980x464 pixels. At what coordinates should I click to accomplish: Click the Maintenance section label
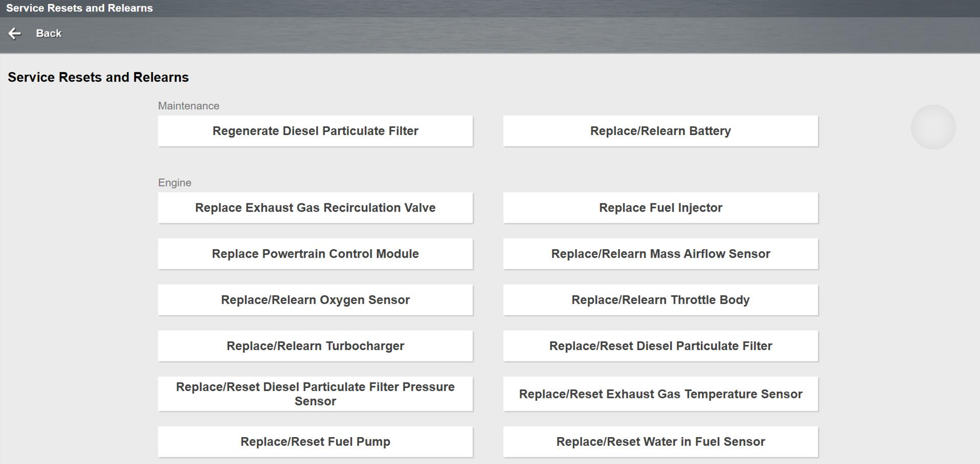point(189,106)
